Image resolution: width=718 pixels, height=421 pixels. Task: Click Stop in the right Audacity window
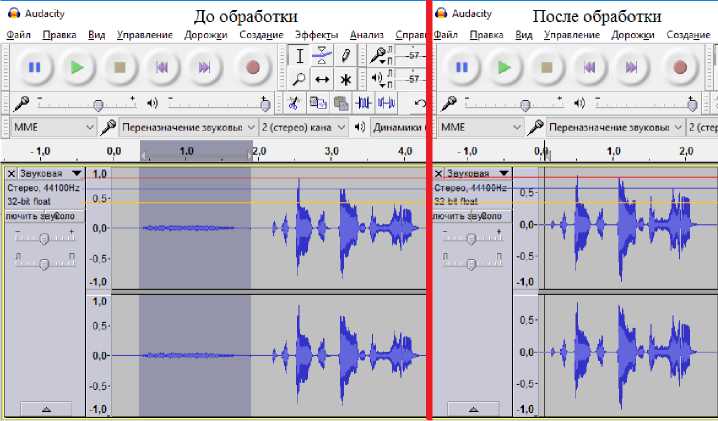point(547,68)
